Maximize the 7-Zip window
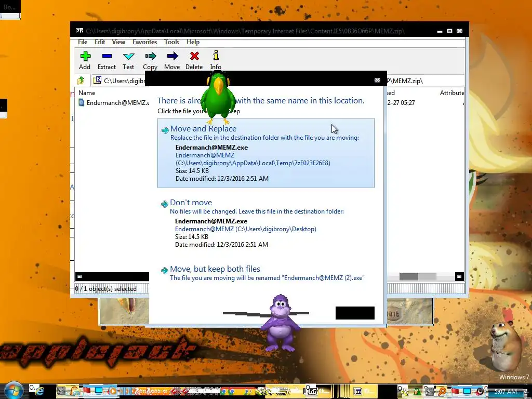 point(449,31)
